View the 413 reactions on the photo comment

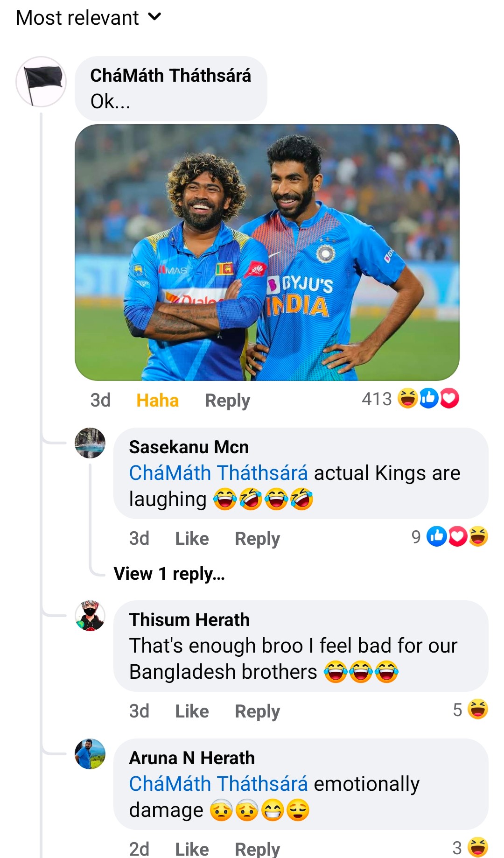[410, 399]
